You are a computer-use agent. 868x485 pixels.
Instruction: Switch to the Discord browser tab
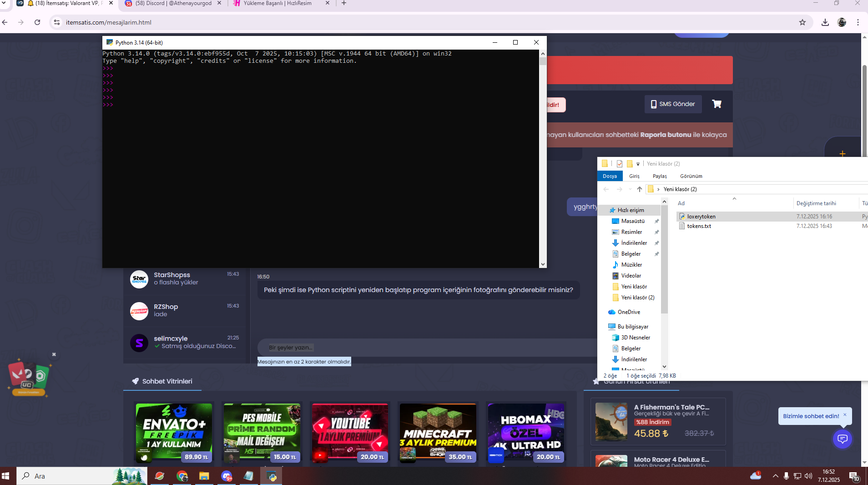pos(172,4)
